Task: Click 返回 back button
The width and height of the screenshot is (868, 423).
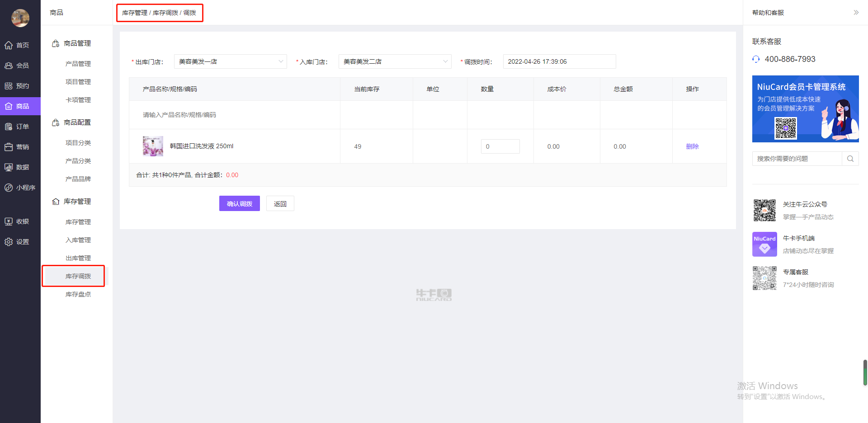Action: tap(280, 203)
